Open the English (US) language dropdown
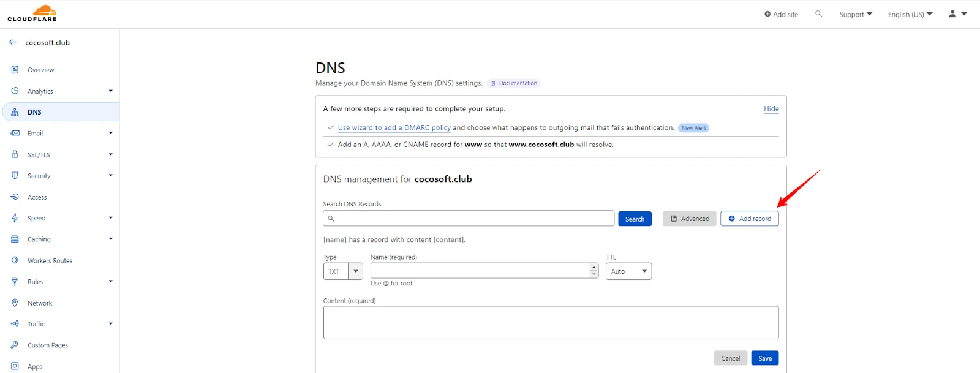This screenshot has height=373, width=980. (x=910, y=14)
